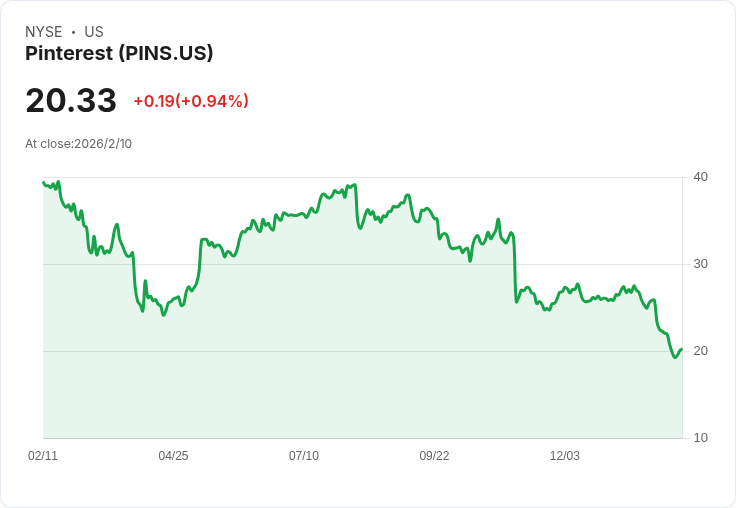The image size is (736, 508).
Task: Click the Pinterest (PINS.US) title
Action: [x=119, y=54]
